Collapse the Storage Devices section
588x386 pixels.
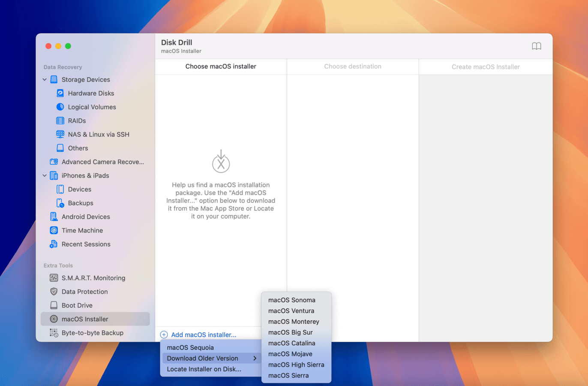pos(45,79)
